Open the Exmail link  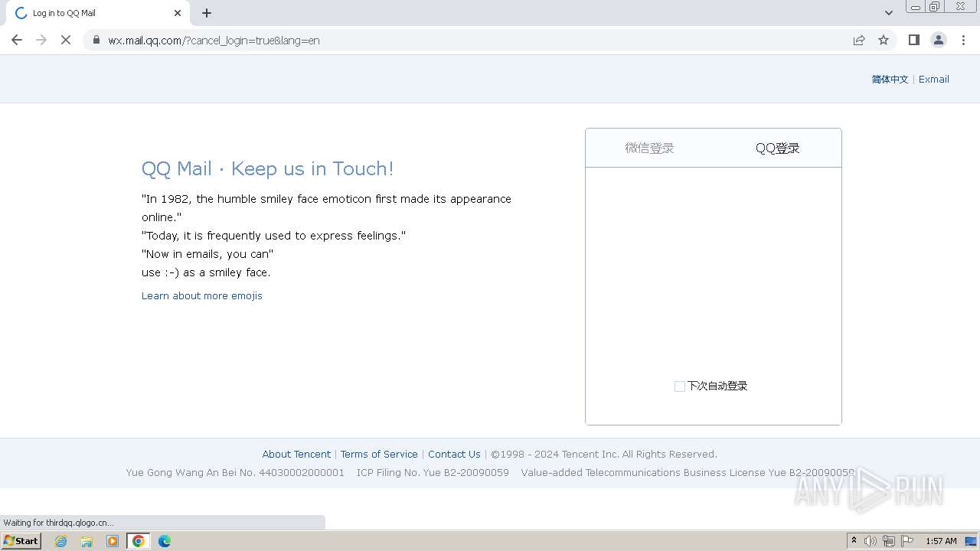coord(934,80)
